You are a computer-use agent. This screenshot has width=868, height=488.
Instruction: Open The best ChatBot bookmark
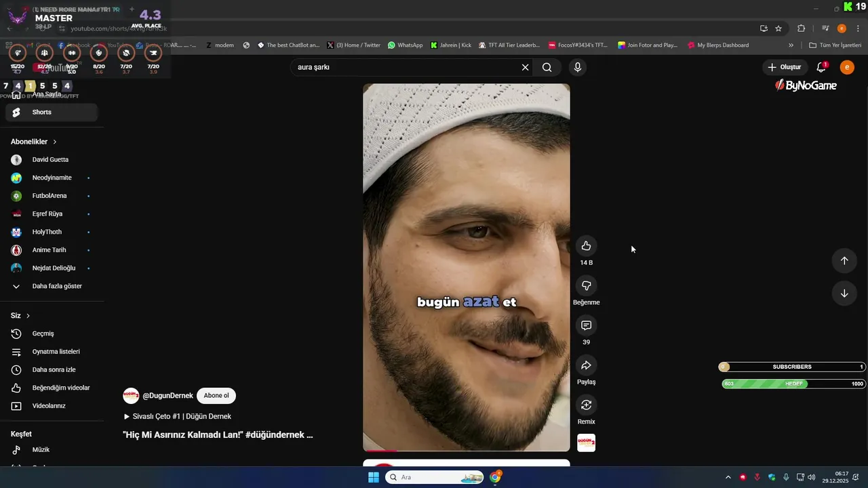(x=288, y=45)
